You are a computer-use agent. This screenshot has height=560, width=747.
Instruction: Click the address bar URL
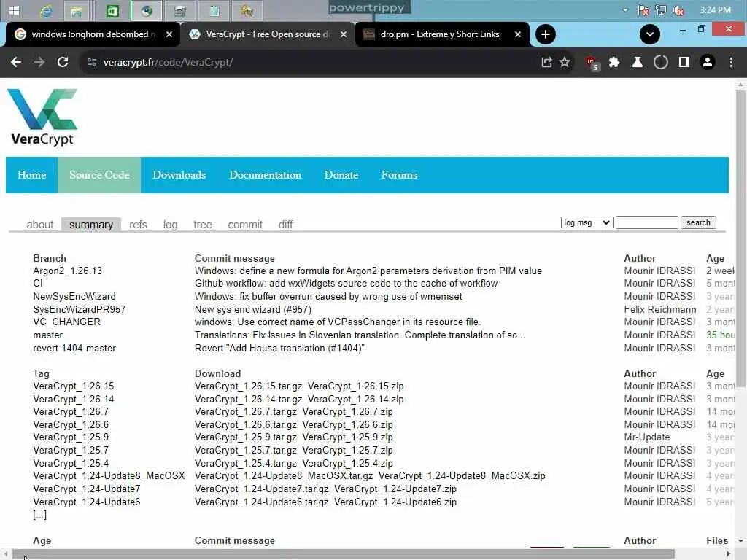tap(168, 63)
